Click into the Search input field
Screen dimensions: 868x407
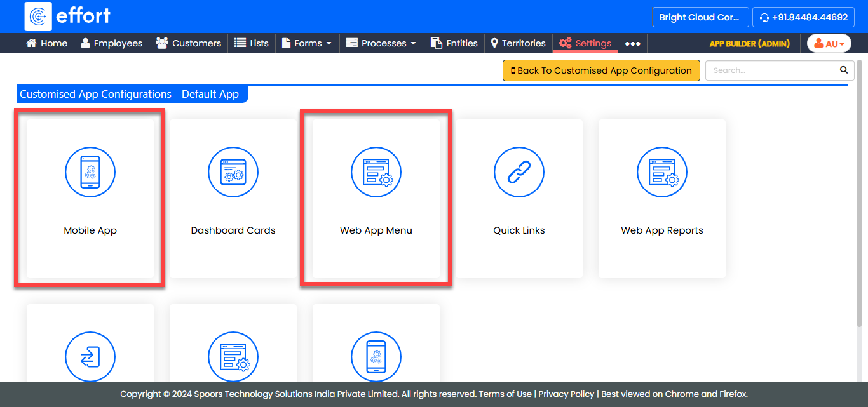(771, 70)
